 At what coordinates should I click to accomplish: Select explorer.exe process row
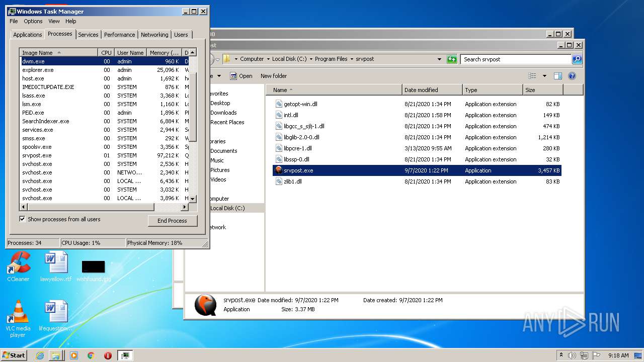click(x=104, y=70)
